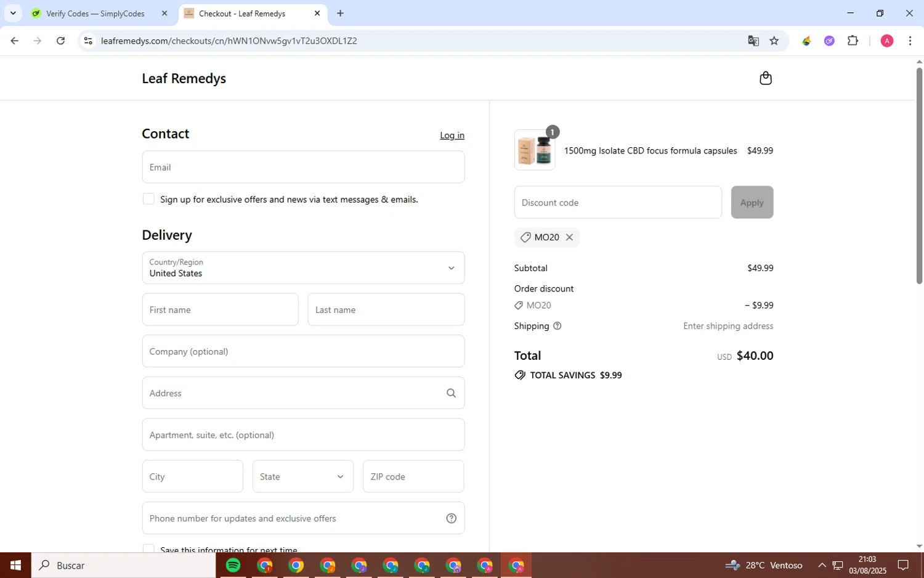Click the First name field
Screen dimensions: 924x578
pyautogui.click(x=220, y=309)
